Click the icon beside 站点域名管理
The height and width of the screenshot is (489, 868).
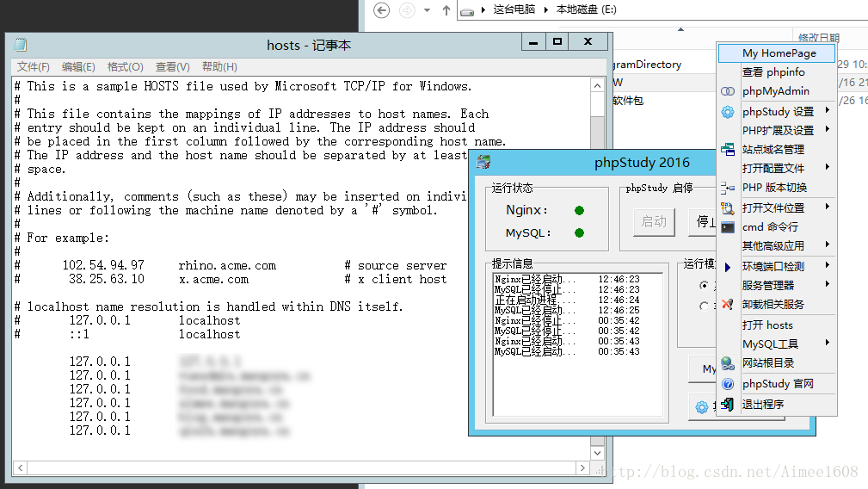click(728, 150)
